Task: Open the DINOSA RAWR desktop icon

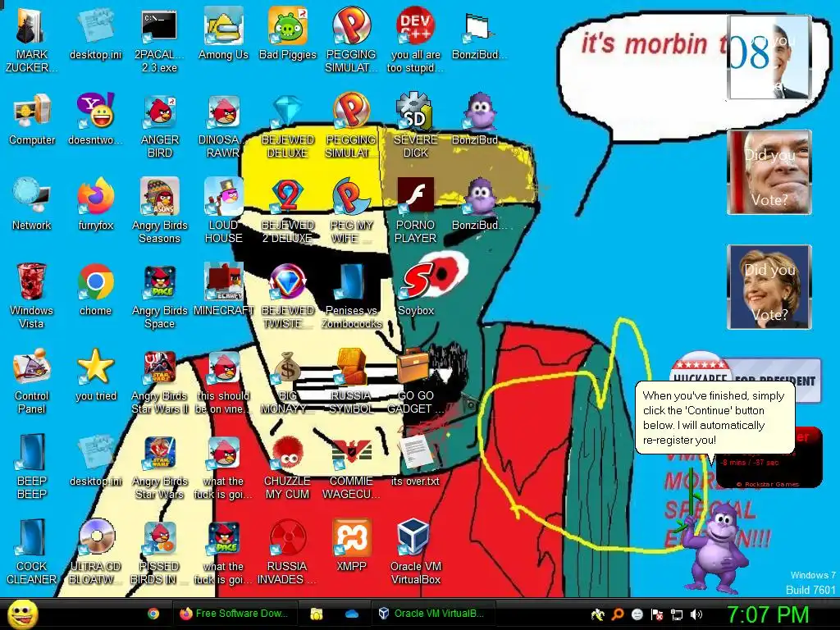Action: (x=223, y=126)
